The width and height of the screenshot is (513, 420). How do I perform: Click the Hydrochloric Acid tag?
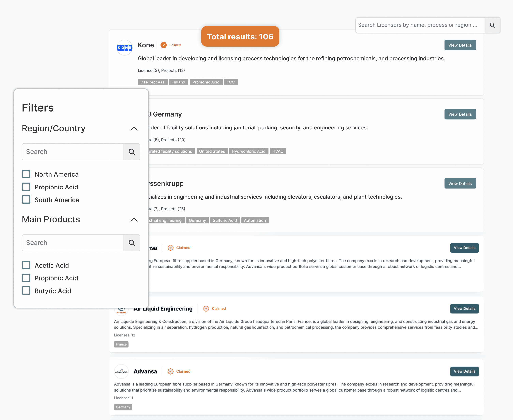point(249,151)
